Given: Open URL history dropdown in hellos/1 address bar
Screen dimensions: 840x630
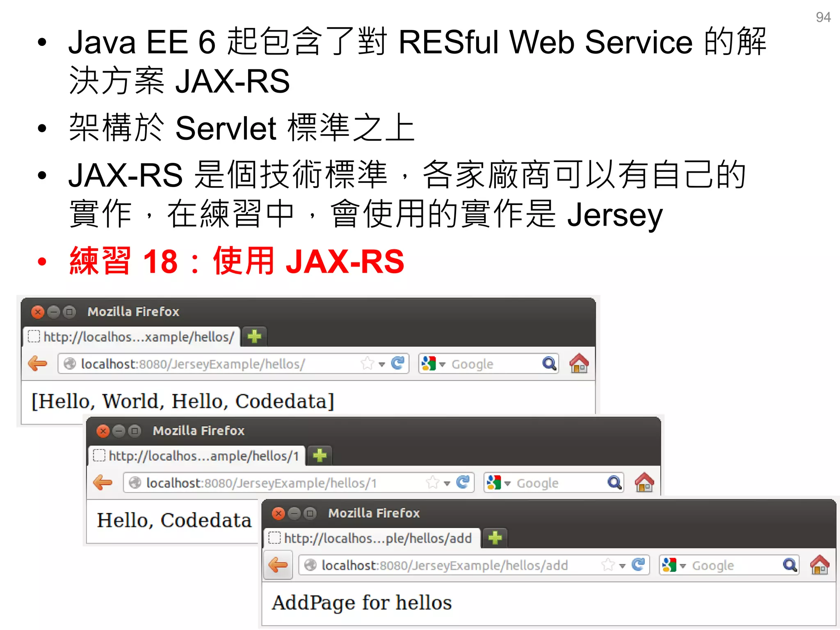Looking at the screenshot, I should [x=447, y=483].
